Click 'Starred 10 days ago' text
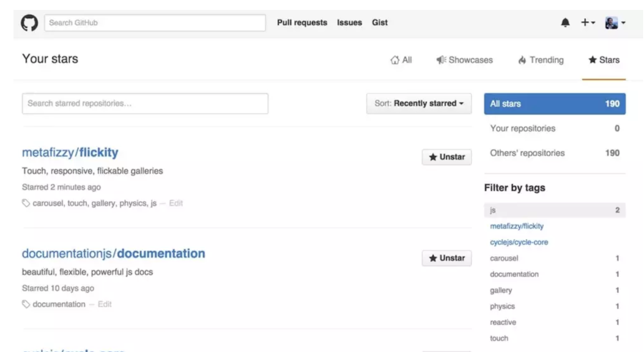644x352 pixels. 58,288
